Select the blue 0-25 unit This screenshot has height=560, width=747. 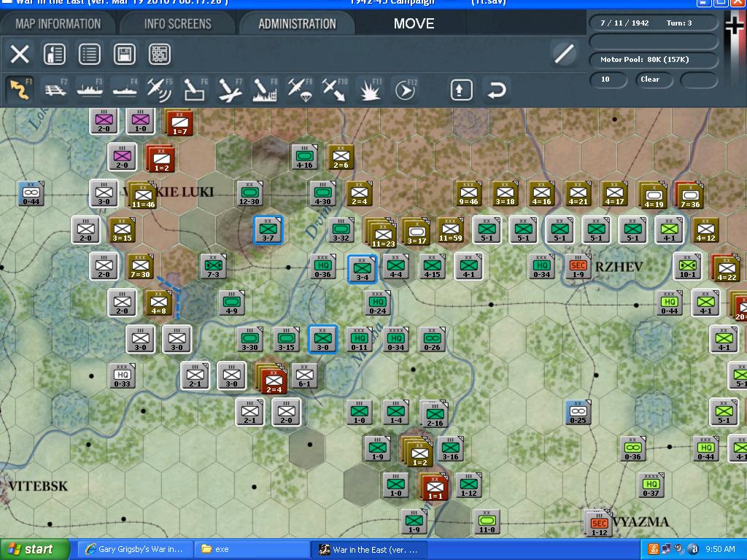point(578,413)
